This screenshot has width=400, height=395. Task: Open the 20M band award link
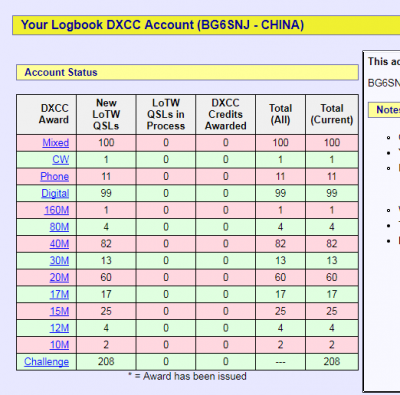[x=59, y=277]
